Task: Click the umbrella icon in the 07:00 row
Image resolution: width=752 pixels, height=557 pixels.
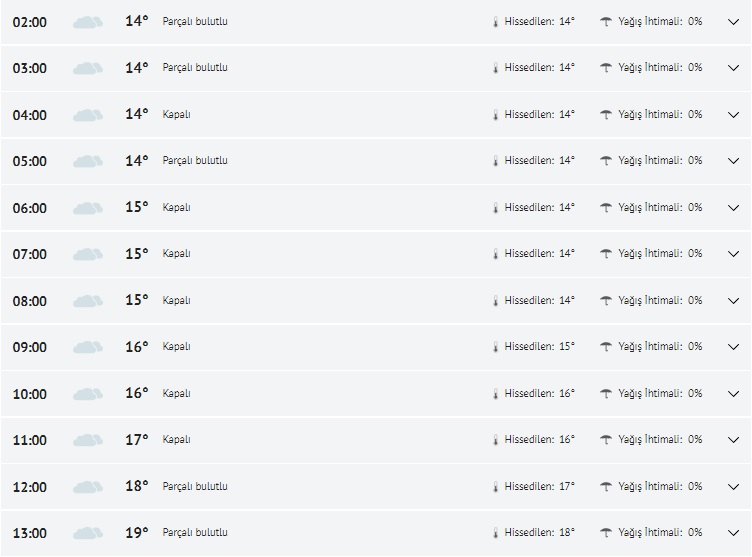Action: pos(606,254)
